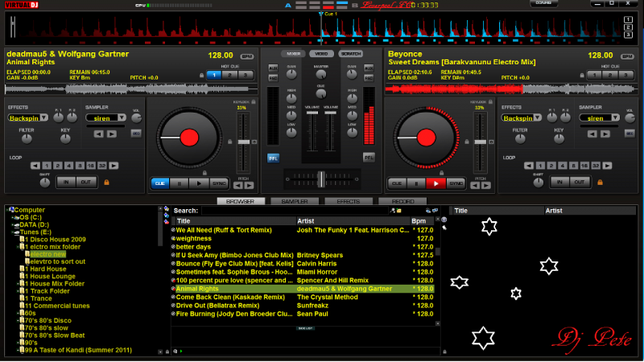Set left deck loop IN point

[66, 182]
